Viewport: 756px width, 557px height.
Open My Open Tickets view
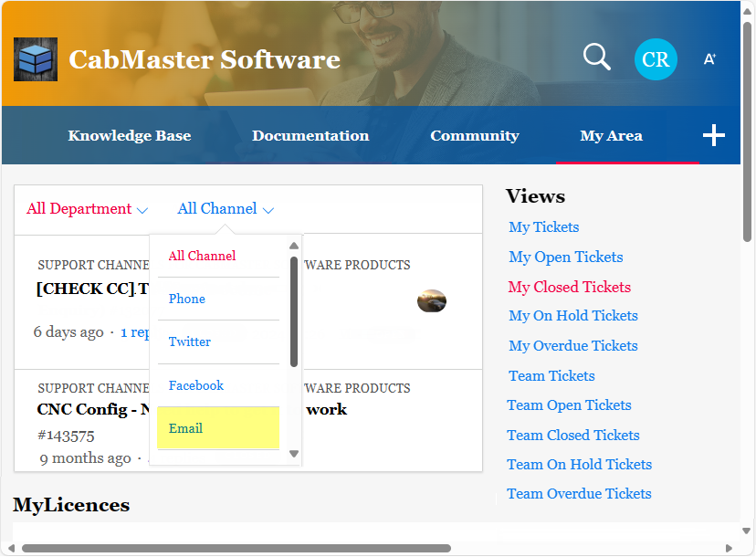point(565,257)
